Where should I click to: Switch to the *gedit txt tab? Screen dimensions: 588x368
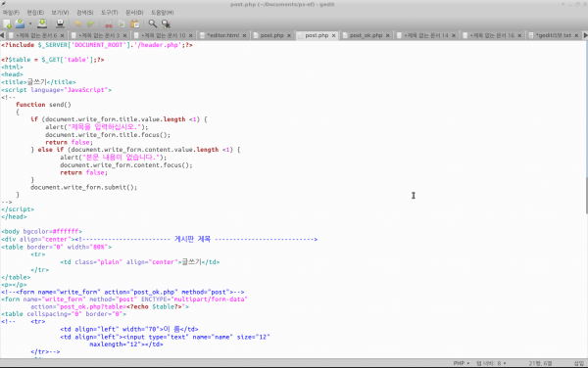[x=553, y=35]
